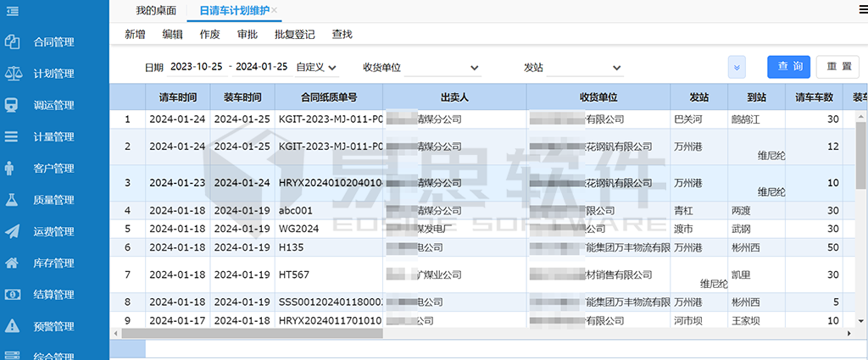Screen dimensions: 868x360
Task: Click the 查询 button
Action: (x=788, y=67)
